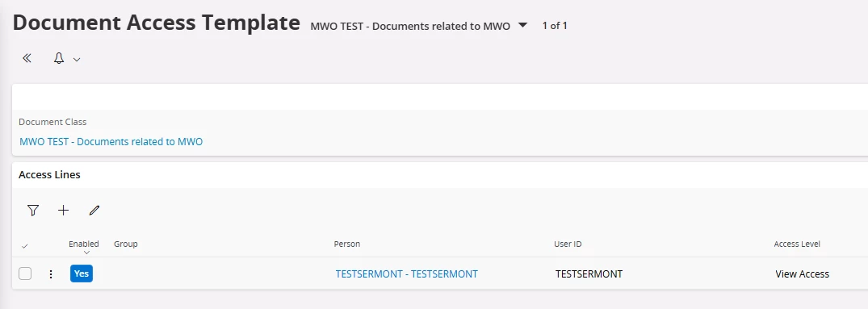Viewport: 868px width, 309px height.
Task: Open the bell notifications icon
Action: [x=59, y=59]
